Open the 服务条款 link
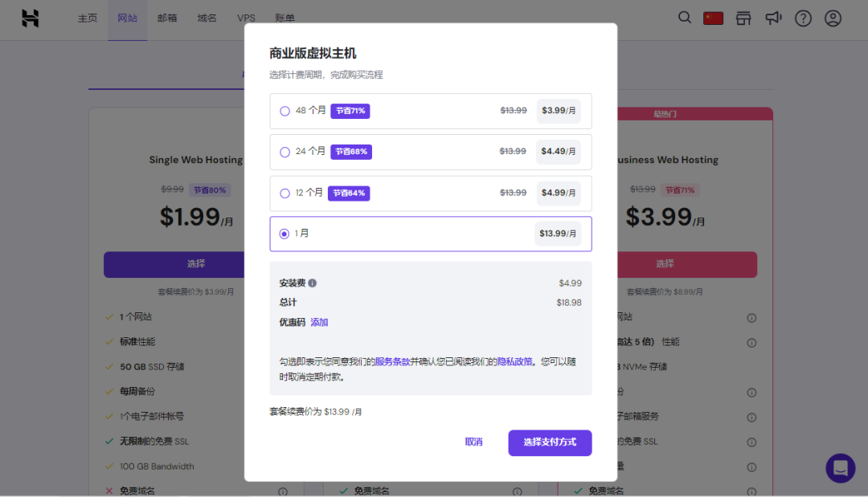 click(x=392, y=362)
